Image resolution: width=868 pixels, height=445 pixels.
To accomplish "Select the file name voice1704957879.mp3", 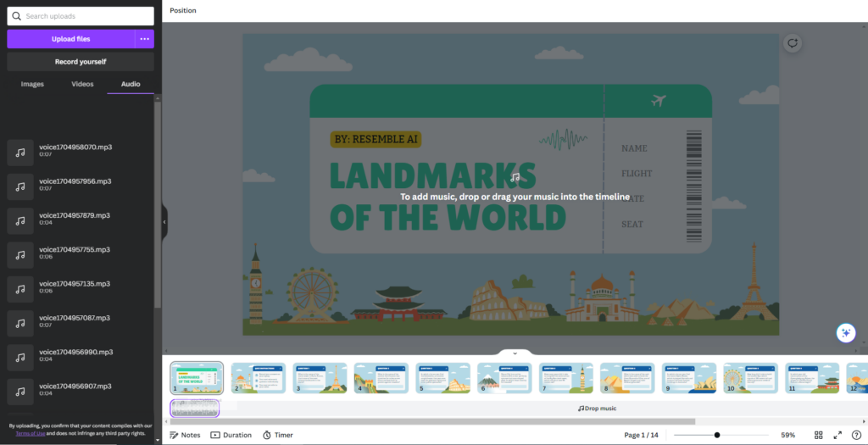I will coord(75,215).
